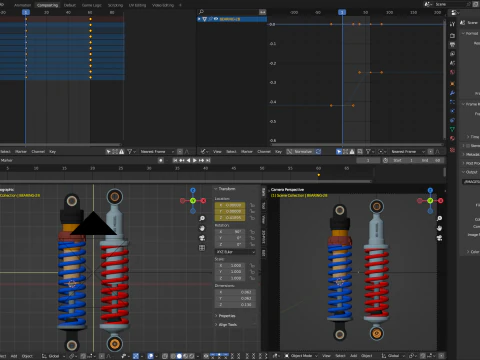Play the animation in reverse

pos(188,160)
